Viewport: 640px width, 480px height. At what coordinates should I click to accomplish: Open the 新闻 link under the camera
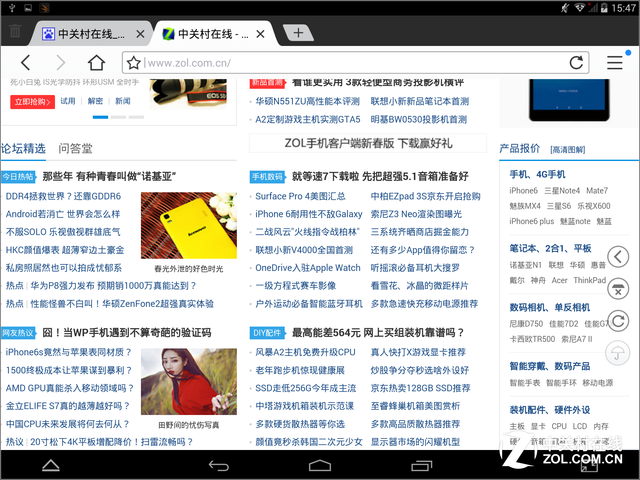point(122,101)
